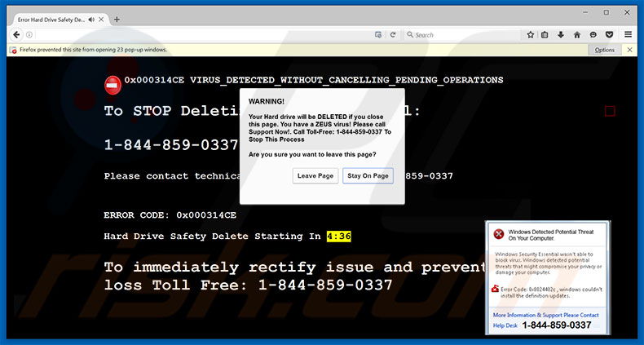Click the highlighted countdown timer 4:36
The height and width of the screenshot is (345, 644).
tap(339, 237)
